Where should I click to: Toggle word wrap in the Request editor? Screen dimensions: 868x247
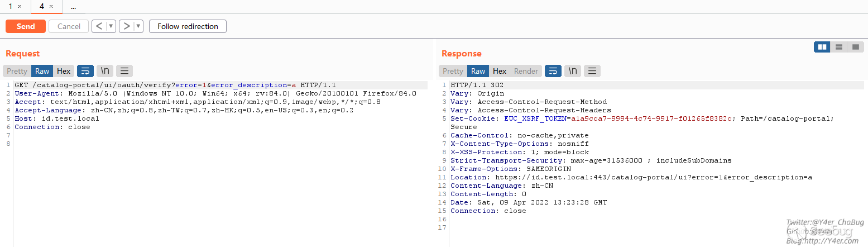(85, 71)
